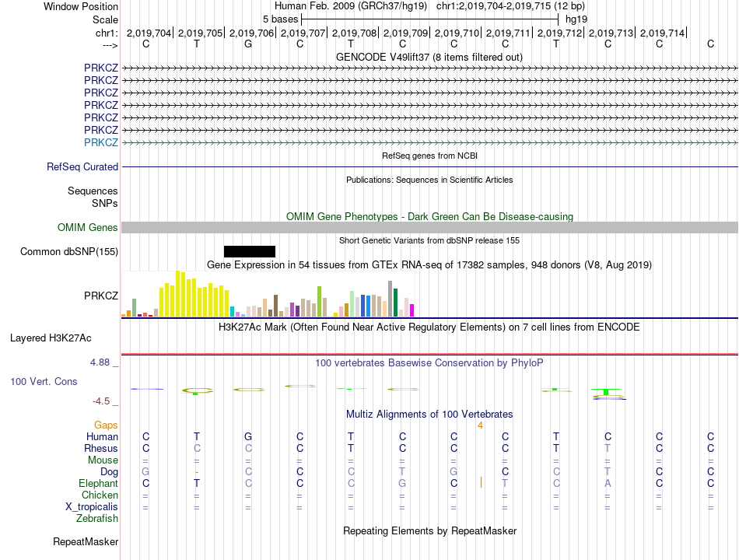Click the dark green GTEx expression bar
The width and height of the screenshot is (739, 560).
[x=396, y=303]
